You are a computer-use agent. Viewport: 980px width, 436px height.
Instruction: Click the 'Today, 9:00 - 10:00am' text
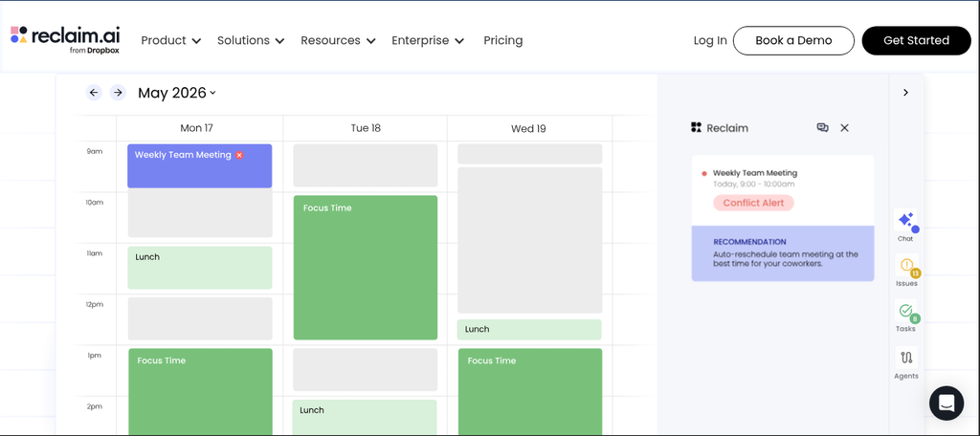(754, 185)
